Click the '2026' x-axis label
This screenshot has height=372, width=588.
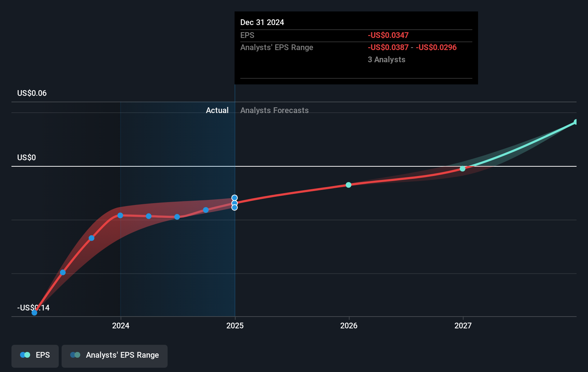349,326
